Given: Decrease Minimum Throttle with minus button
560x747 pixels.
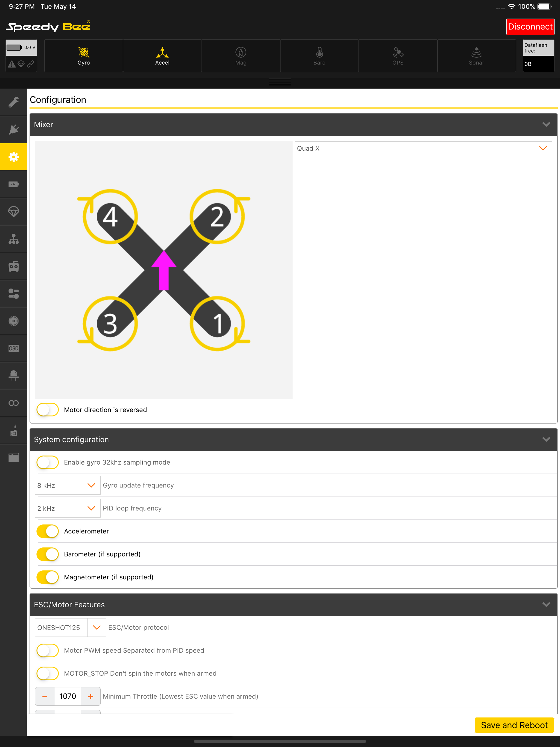Looking at the screenshot, I should [45, 696].
